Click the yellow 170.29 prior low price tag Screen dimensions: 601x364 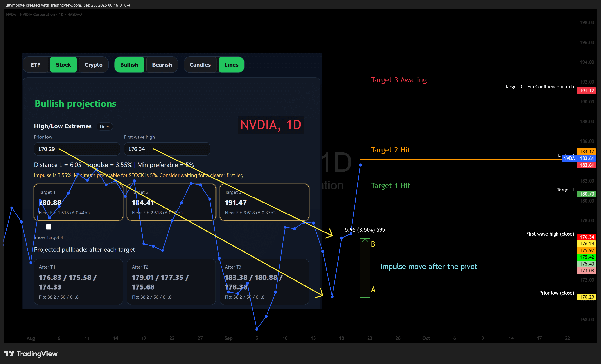(x=586, y=297)
